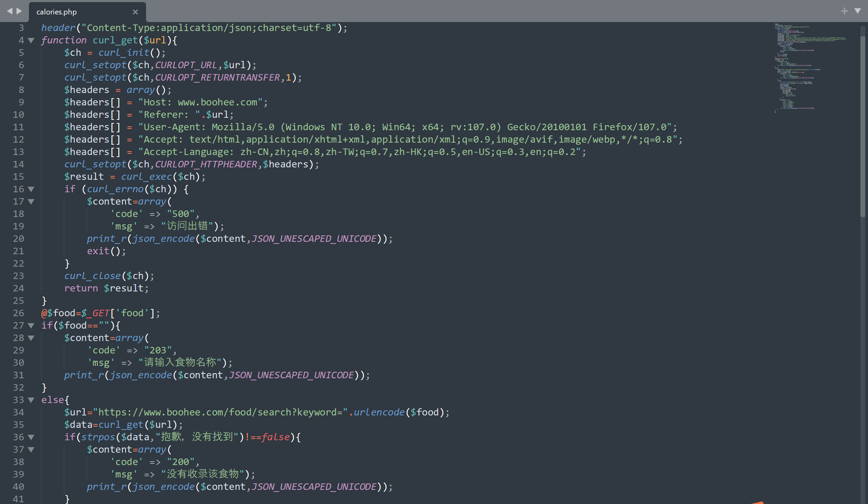
Task: Fold the array block at line 17
Action: (31, 202)
